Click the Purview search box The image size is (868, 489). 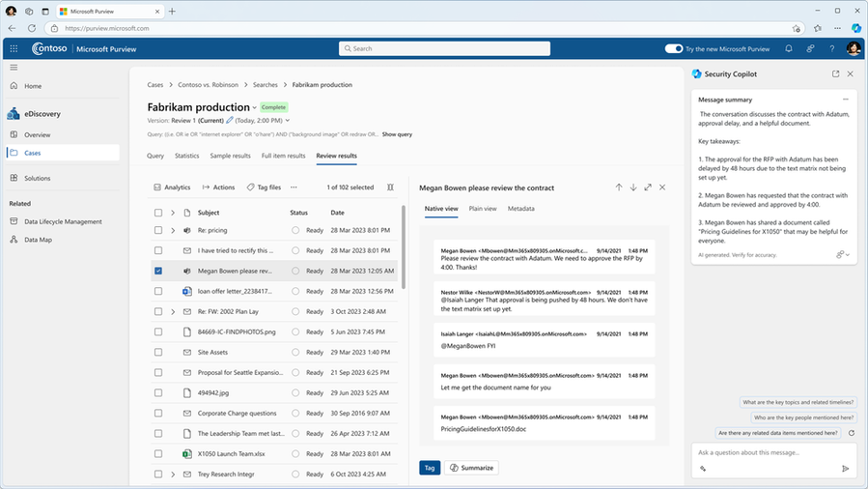[444, 48]
